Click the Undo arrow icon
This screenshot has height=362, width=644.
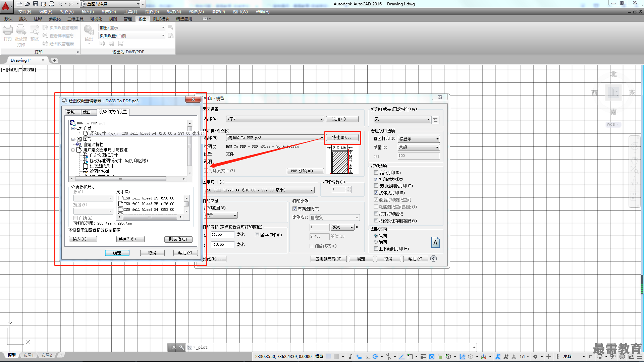pos(60,4)
